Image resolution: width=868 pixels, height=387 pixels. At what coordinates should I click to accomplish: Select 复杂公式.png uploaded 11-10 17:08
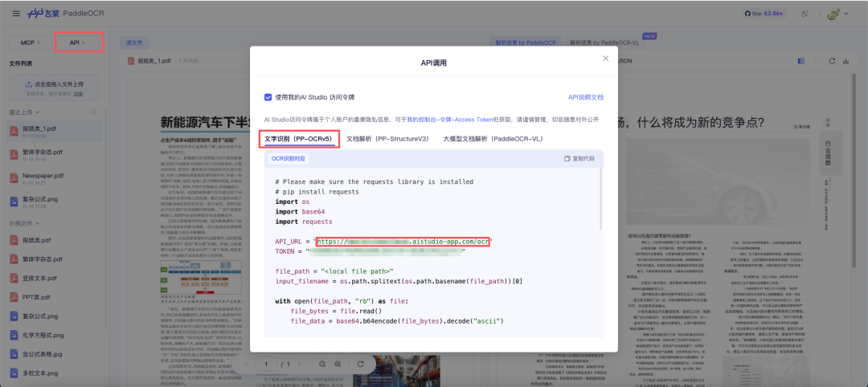(55, 202)
